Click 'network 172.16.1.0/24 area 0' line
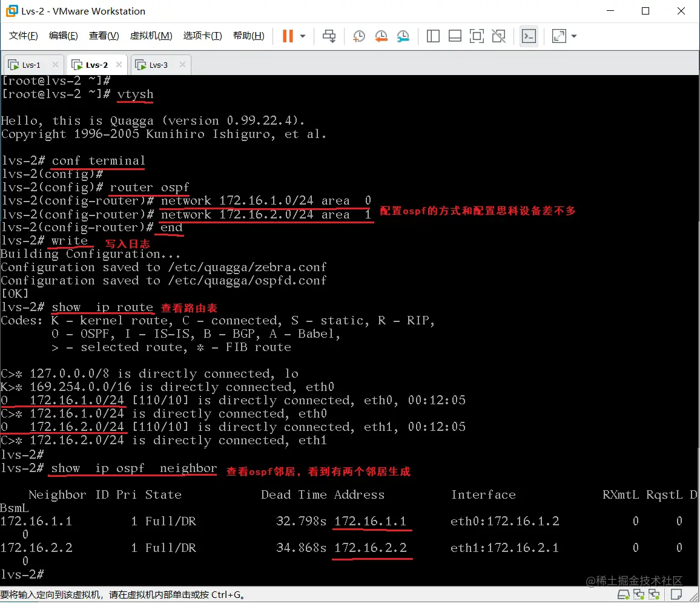700x604 pixels. (x=266, y=201)
